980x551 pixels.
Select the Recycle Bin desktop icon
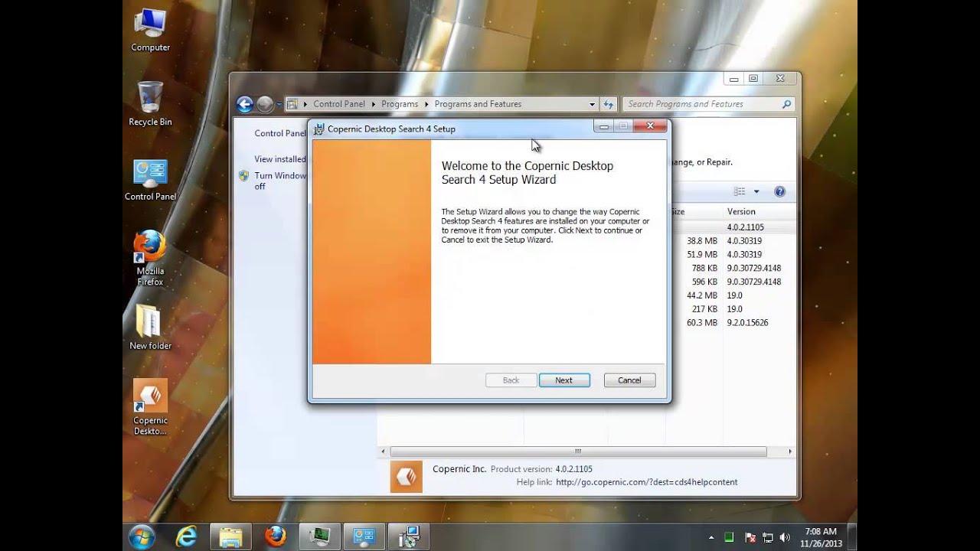(150, 104)
